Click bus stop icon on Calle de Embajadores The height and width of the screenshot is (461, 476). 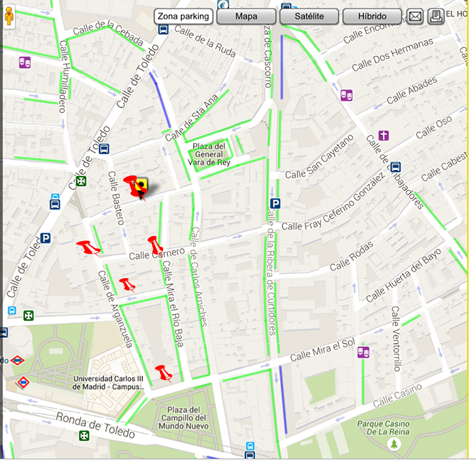click(x=395, y=167)
